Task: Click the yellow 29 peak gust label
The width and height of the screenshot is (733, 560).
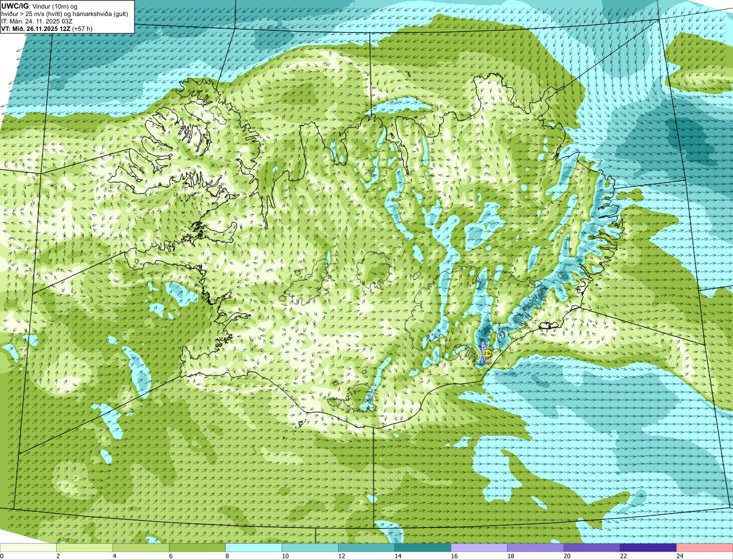Action: (x=487, y=354)
